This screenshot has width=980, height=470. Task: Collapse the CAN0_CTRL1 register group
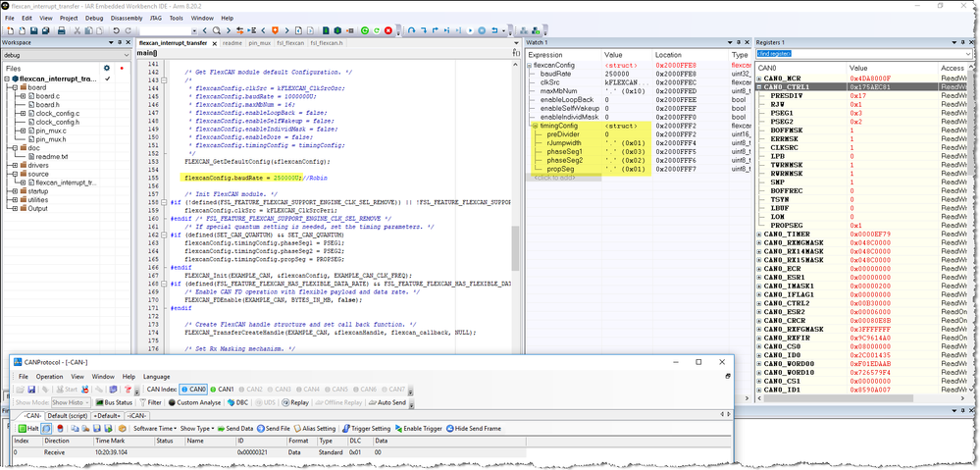(x=760, y=86)
